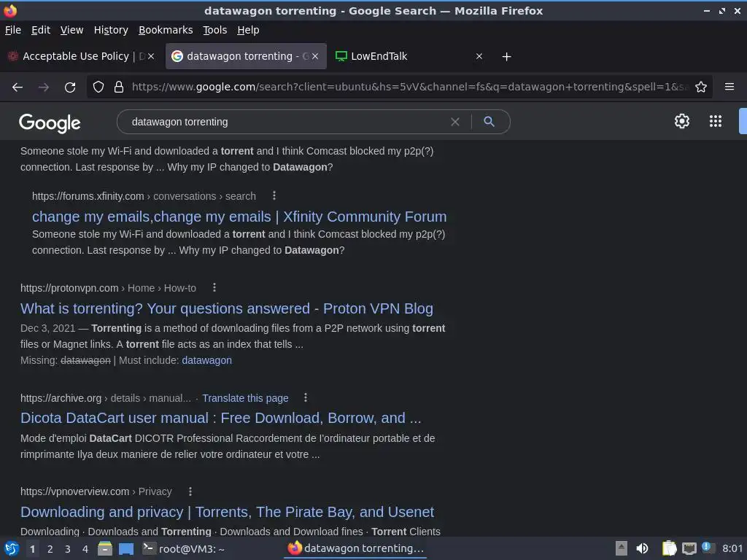View site security via padlock icon
Screen dimensions: 747x560
[119, 87]
